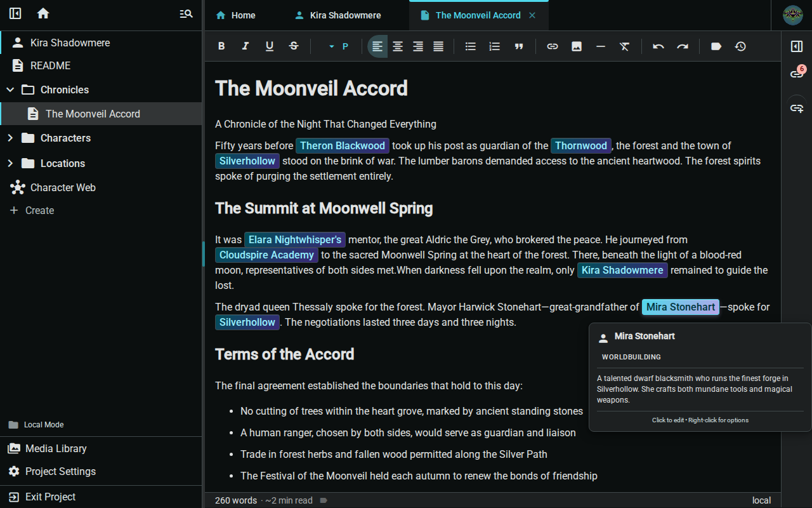Screen dimensions: 812x508
Task: Open Project Settings
Action: pos(61,471)
